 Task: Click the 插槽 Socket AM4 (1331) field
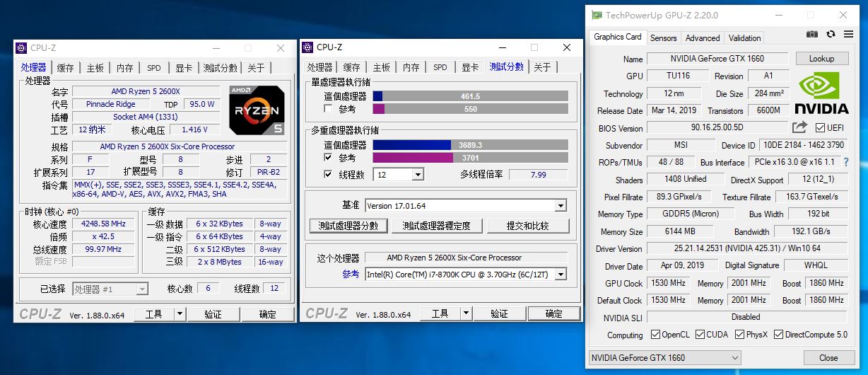coord(146,117)
